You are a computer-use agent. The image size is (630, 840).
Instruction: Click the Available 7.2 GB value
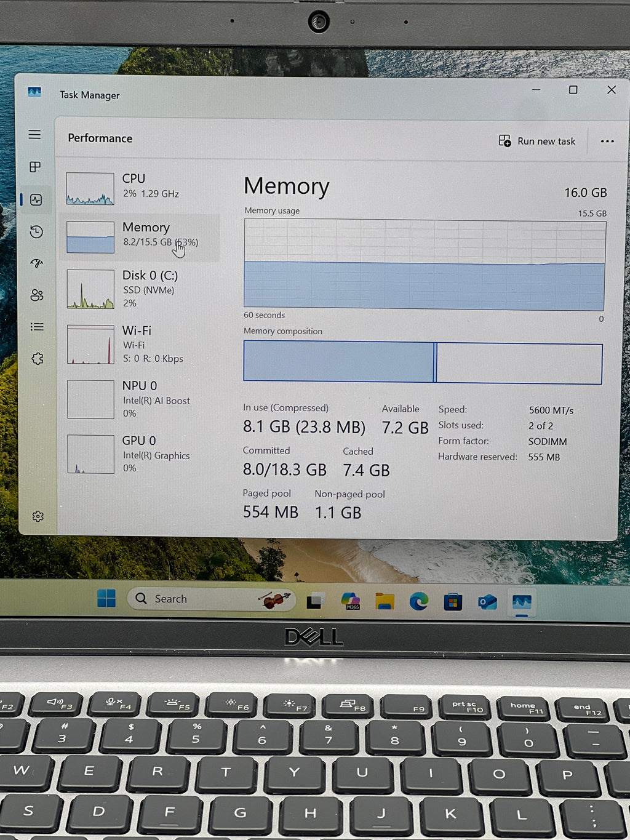[405, 428]
